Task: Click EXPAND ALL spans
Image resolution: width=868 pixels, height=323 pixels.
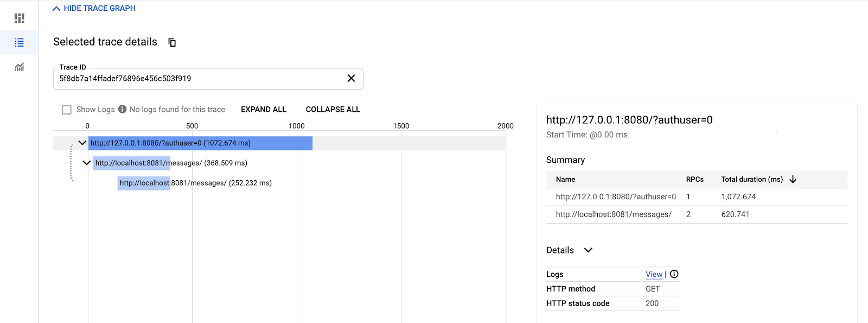Action: [x=264, y=109]
